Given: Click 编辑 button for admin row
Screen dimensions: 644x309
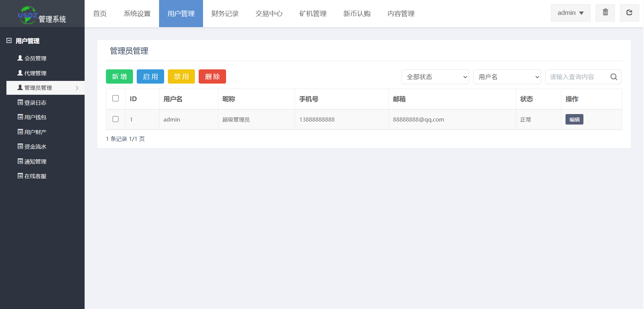Looking at the screenshot, I should [574, 119].
